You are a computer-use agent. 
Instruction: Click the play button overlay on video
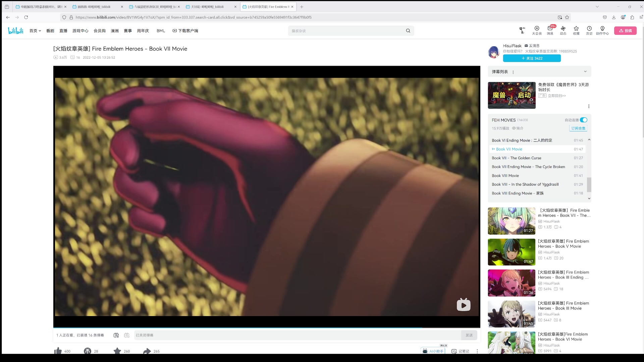click(464, 305)
